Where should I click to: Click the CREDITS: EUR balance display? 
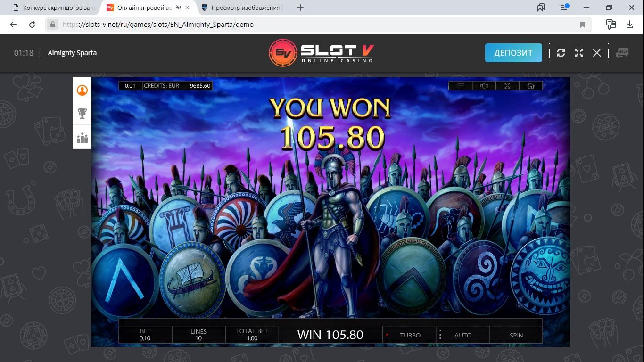click(177, 86)
